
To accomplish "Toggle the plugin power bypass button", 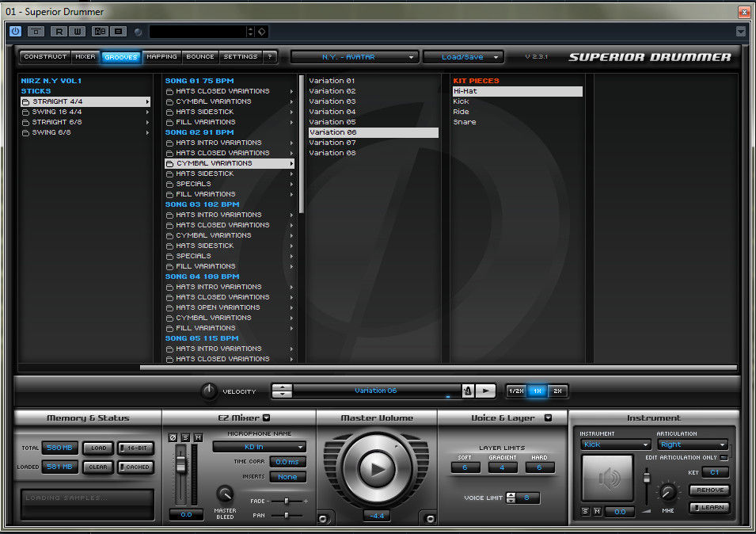I will point(15,32).
